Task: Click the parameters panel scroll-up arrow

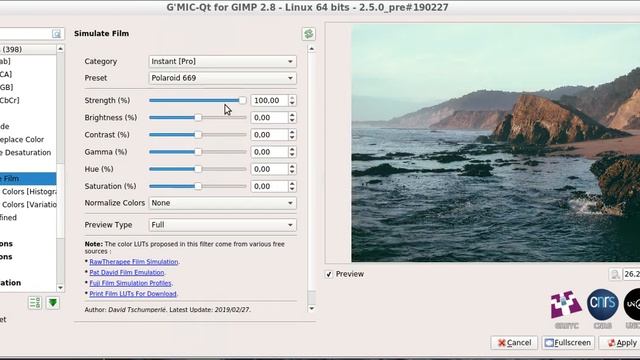Action: [x=311, y=49]
